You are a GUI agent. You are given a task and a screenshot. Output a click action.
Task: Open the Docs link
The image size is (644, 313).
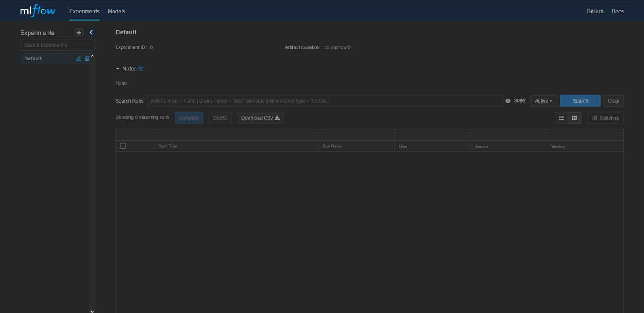point(618,11)
